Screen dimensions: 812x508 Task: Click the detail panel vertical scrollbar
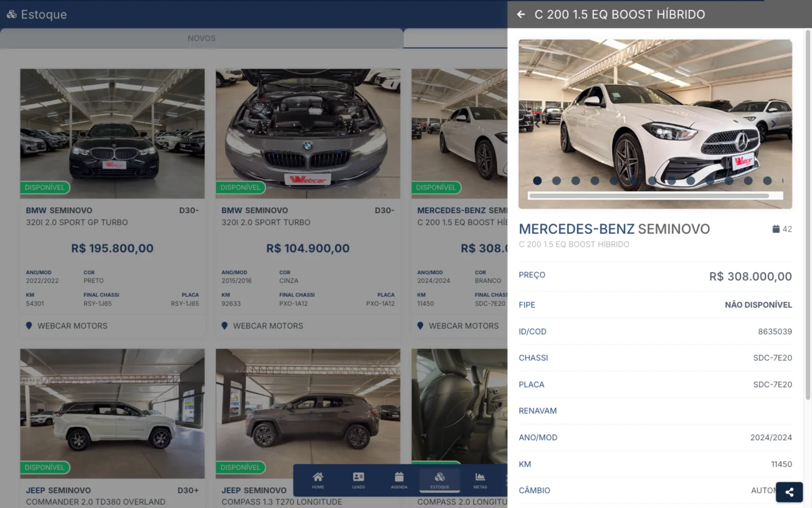point(808,214)
